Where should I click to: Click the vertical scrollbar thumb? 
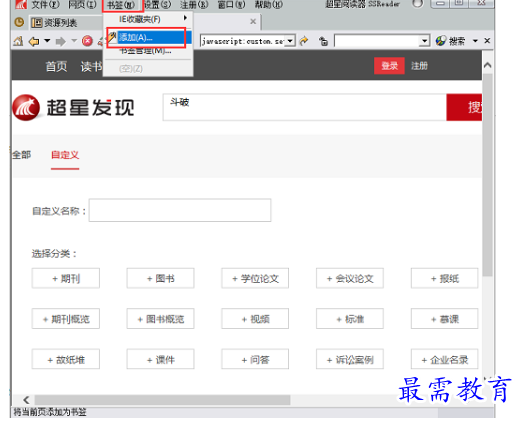click(x=487, y=175)
